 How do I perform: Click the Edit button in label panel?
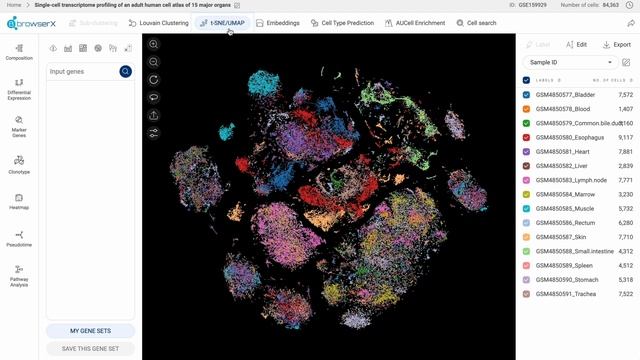coord(576,44)
